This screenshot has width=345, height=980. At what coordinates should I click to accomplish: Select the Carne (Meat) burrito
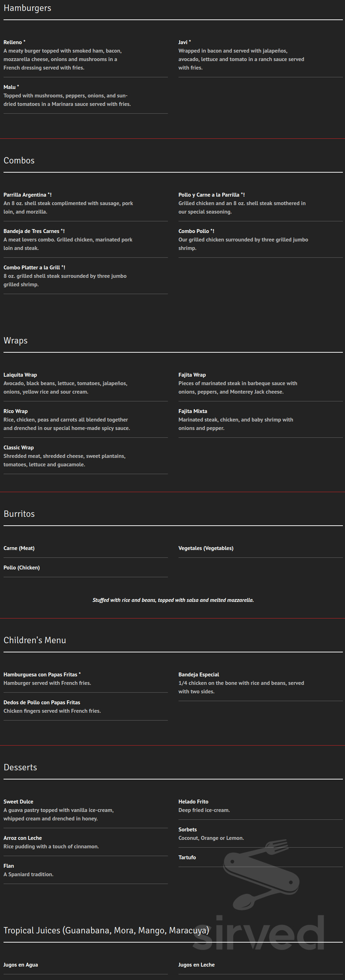19,548
